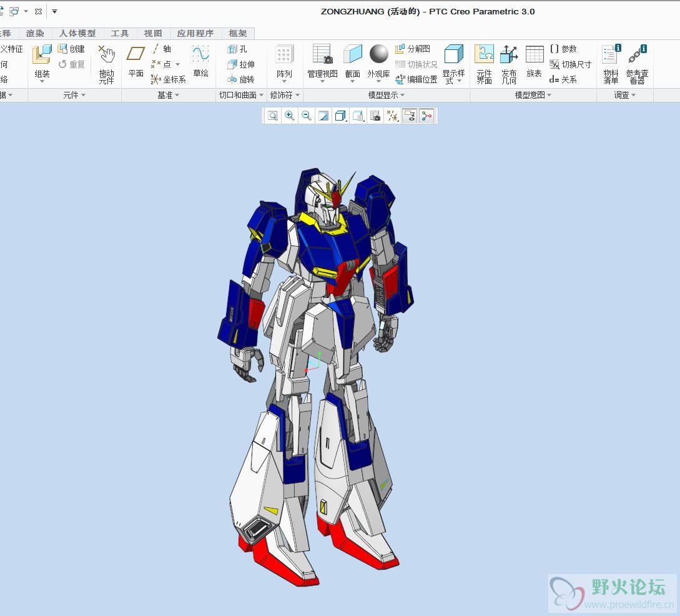The height and width of the screenshot is (616, 680).
Task: Open quick access toolbar customize arrow
Action: (x=55, y=11)
